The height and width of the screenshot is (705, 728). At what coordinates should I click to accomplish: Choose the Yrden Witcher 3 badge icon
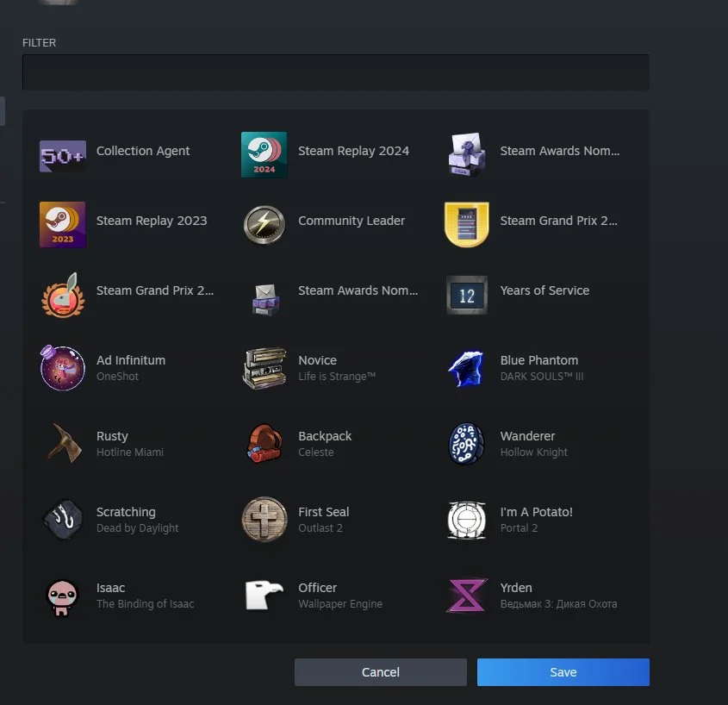(x=467, y=596)
